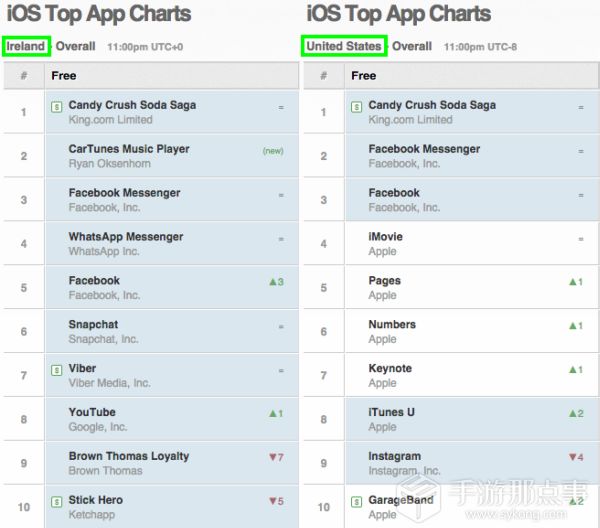Viewport: 600px width, 528px height.
Task: Click the red down arrow beside Brown Thomas Loyalty
Action: pos(272,457)
